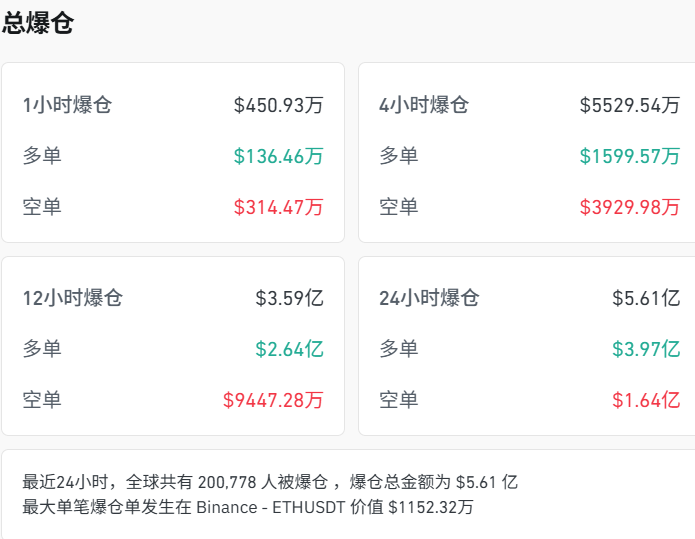This screenshot has height=539, width=695.
Task: Click the 1-hour short value $314.47万
Action: [278, 207]
